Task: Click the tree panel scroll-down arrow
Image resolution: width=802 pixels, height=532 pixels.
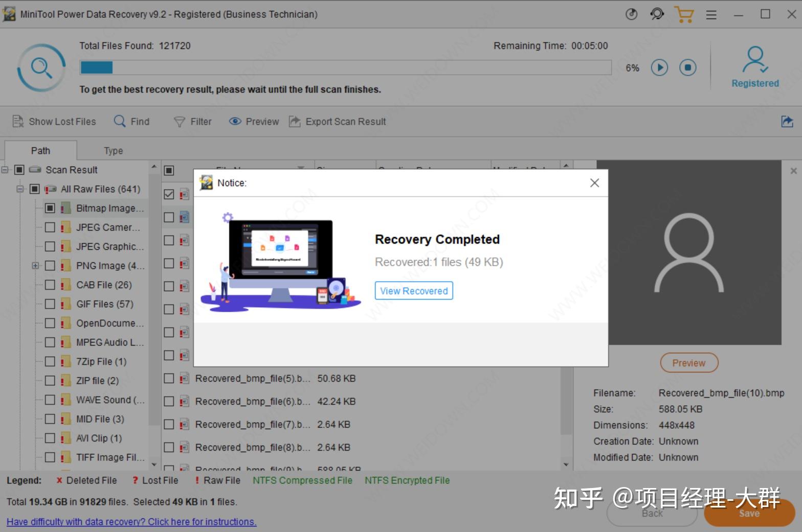Action: click(154, 465)
